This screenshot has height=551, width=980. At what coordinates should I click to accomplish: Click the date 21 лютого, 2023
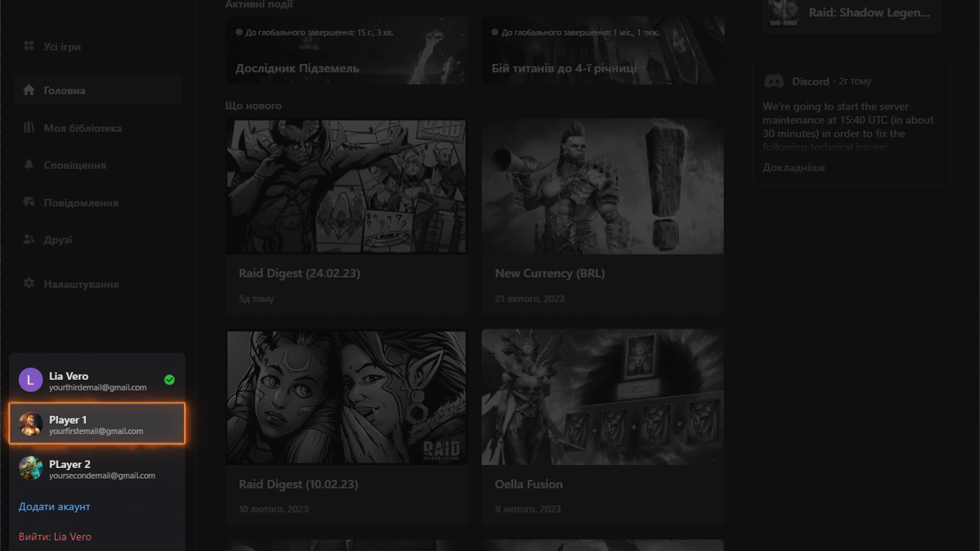tap(530, 298)
